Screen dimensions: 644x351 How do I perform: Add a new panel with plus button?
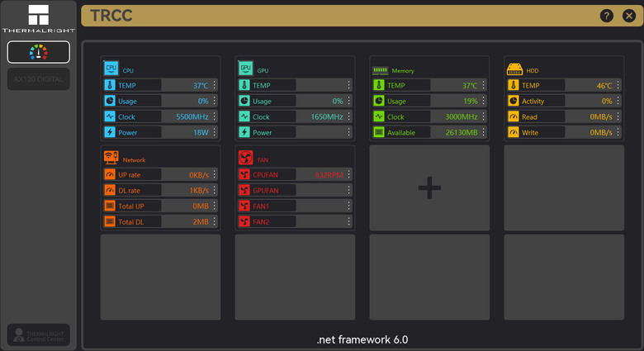pos(429,187)
